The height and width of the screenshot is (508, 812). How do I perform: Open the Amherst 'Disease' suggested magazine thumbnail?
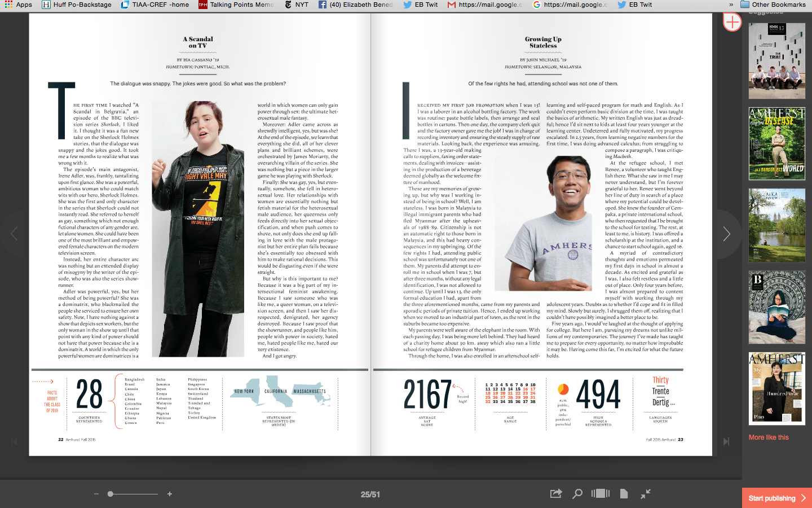click(777, 144)
